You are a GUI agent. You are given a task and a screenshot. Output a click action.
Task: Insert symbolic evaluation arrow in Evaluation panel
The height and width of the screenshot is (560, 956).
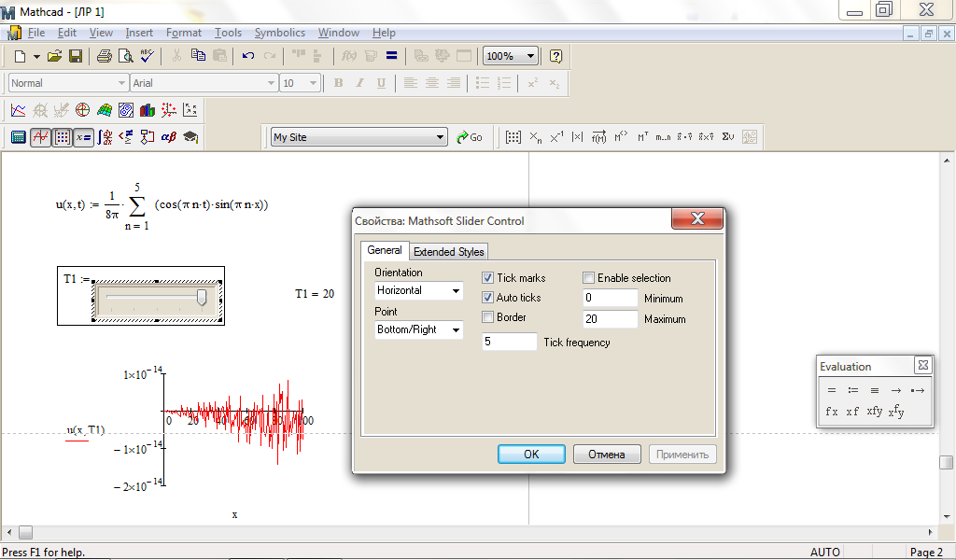pos(895,390)
